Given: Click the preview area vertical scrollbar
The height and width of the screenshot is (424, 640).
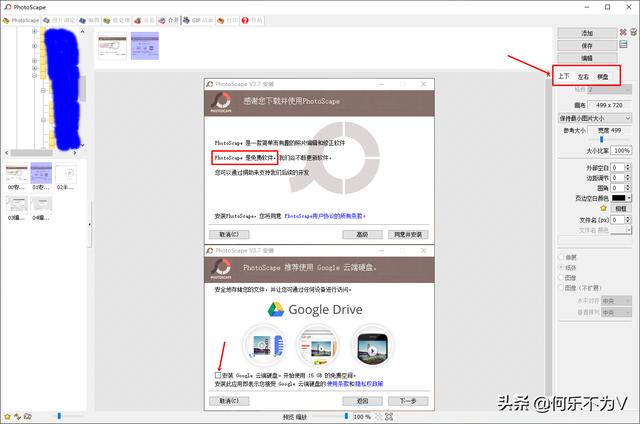Looking at the screenshot, I should (549, 239).
